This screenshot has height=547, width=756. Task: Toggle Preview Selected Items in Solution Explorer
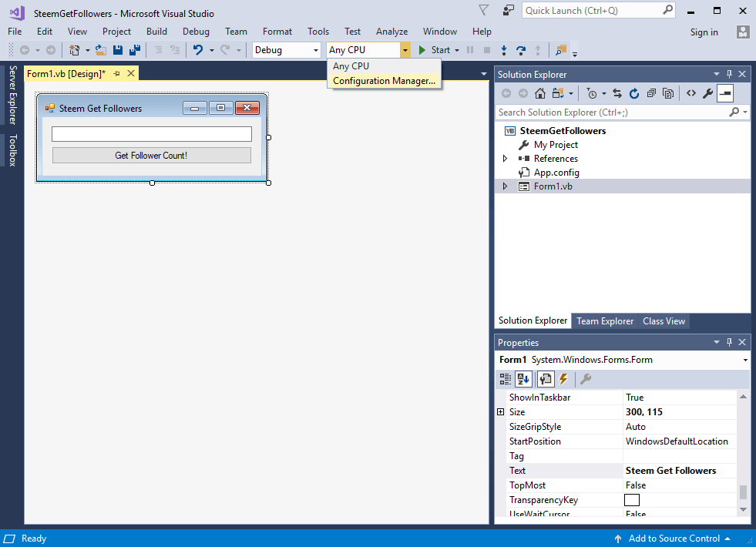pos(725,93)
